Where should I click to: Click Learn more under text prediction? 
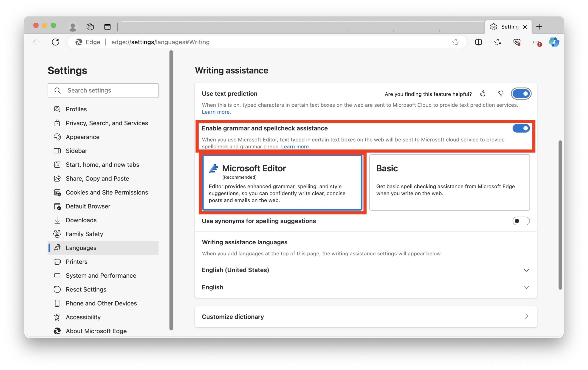216,112
